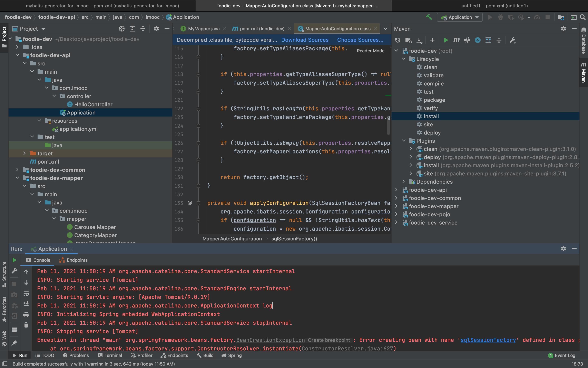Open Terminal tool window tab
Image resolution: width=588 pixels, height=368 pixels.
pos(110,355)
